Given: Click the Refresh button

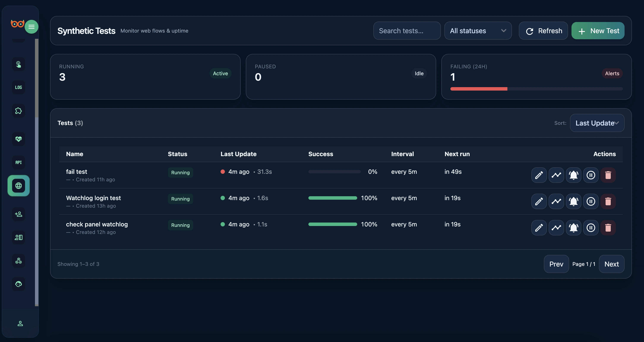Looking at the screenshot, I should pyautogui.click(x=543, y=31).
